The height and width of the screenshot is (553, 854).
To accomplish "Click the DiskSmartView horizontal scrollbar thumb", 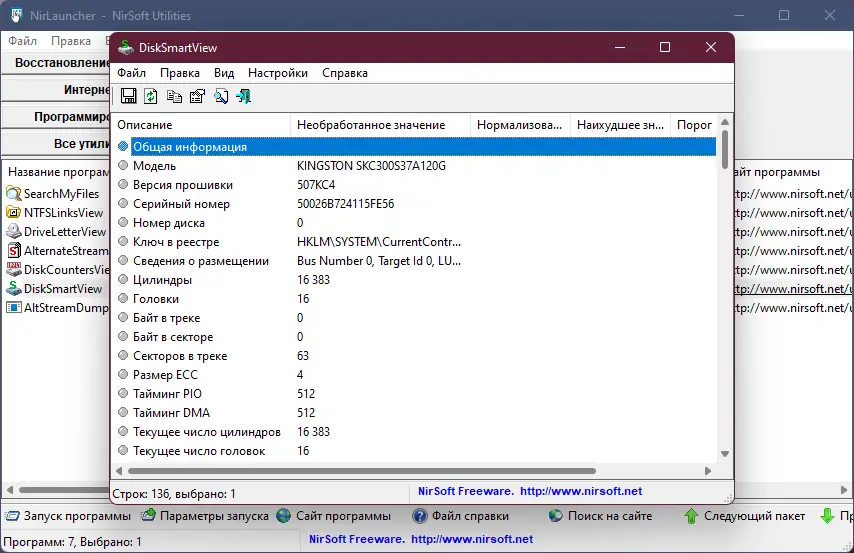I will tap(362, 471).
